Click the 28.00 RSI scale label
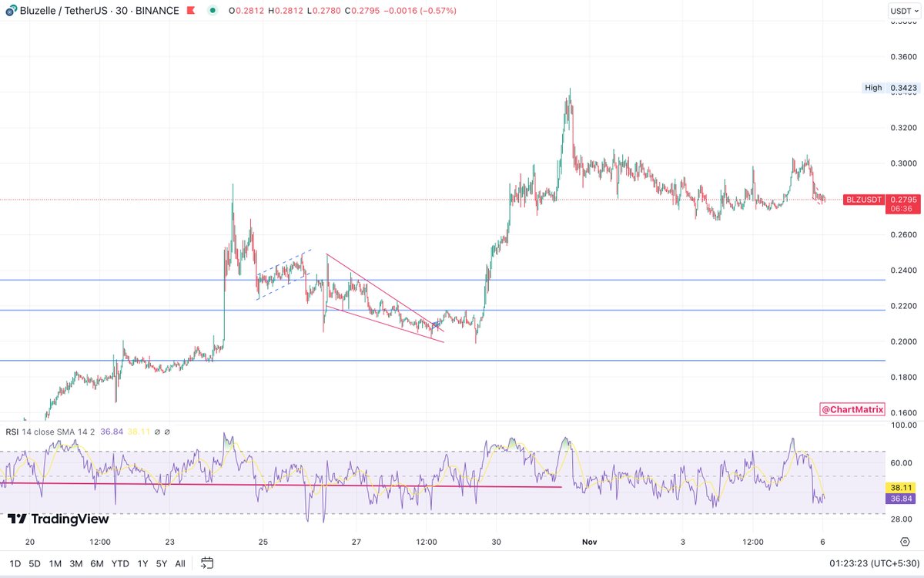 902,519
